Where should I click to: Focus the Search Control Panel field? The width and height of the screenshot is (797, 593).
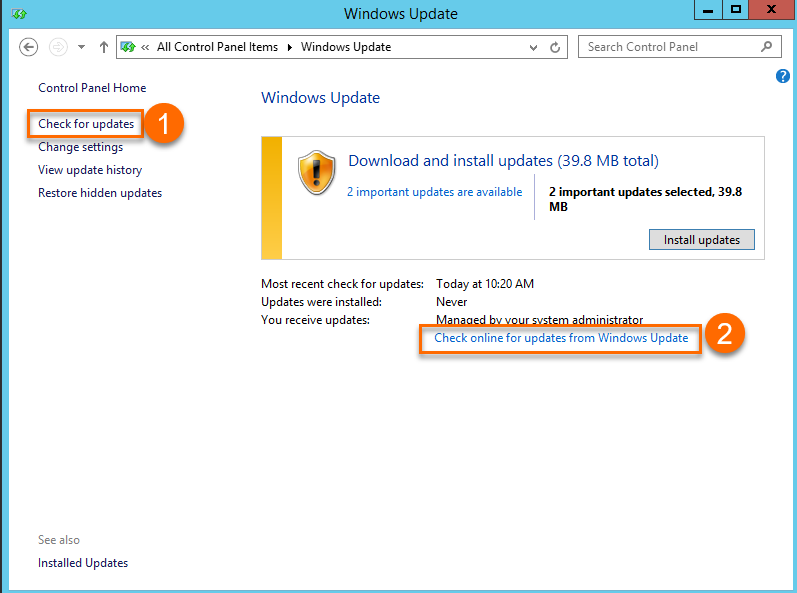tap(680, 47)
